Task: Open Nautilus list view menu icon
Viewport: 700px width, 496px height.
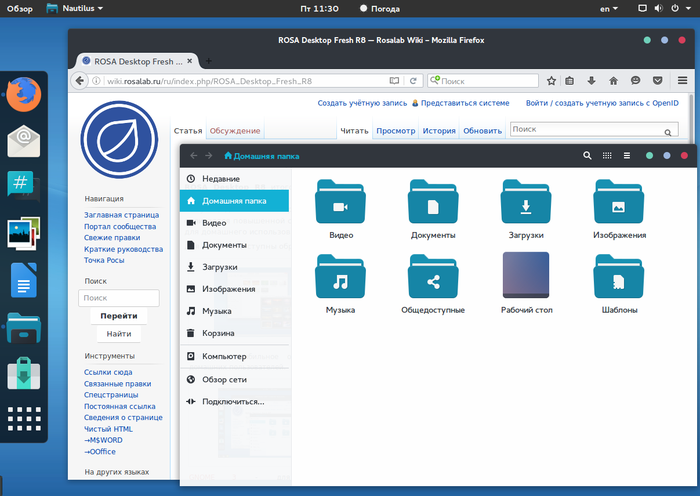Action: (x=627, y=155)
